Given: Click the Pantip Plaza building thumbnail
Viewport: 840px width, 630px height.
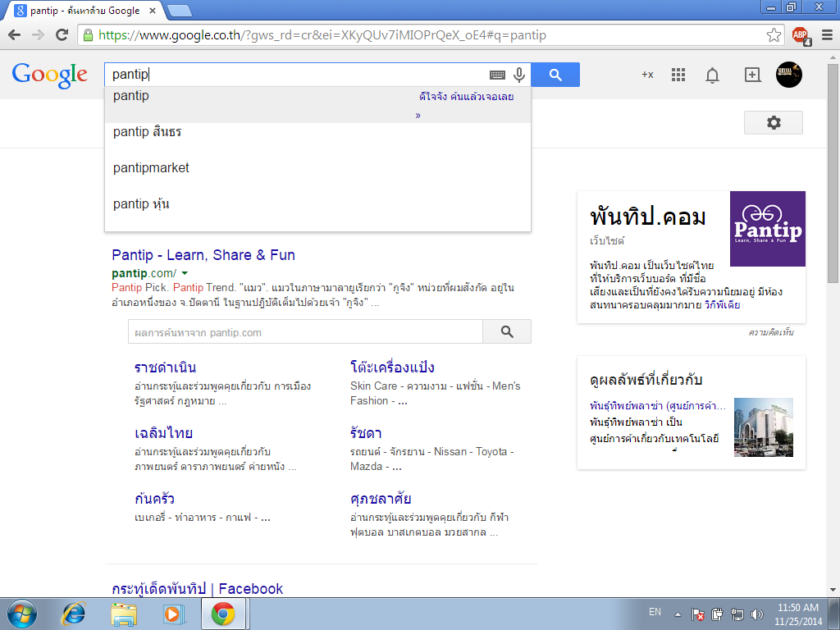Looking at the screenshot, I should [x=764, y=427].
